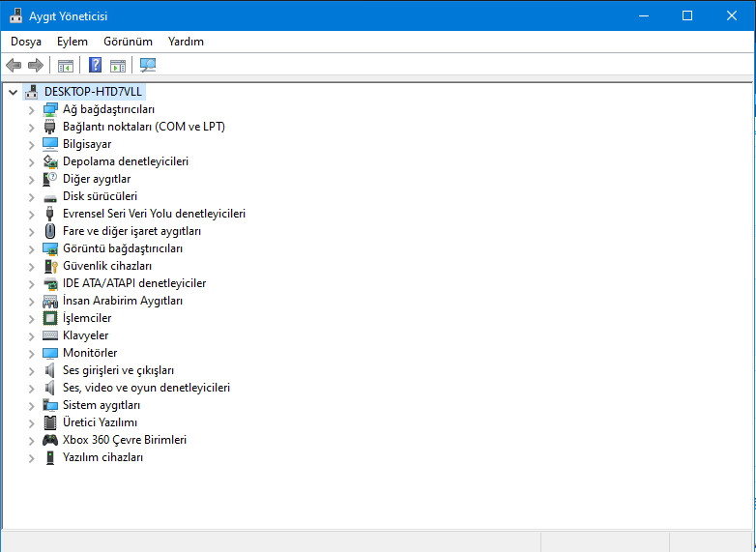The width and height of the screenshot is (756, 552).
Task: Select the DESKTOP-HTD7VLL computer name
Action: pyautogui.click(x=93, y=92)
